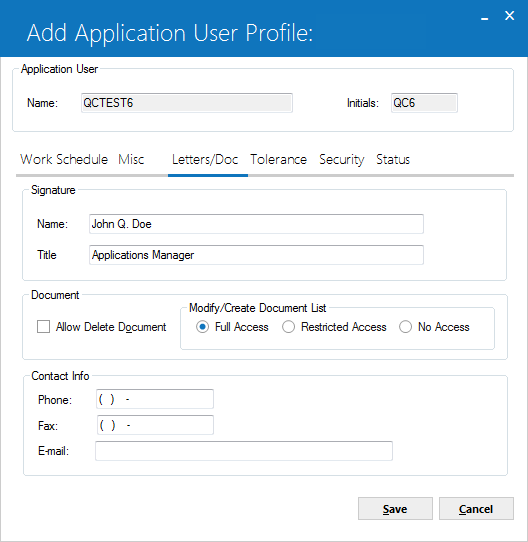The height and width of the screenshot is (542, 528).
Task: Close the Add Application User Profile dialog
Action: 509,16
